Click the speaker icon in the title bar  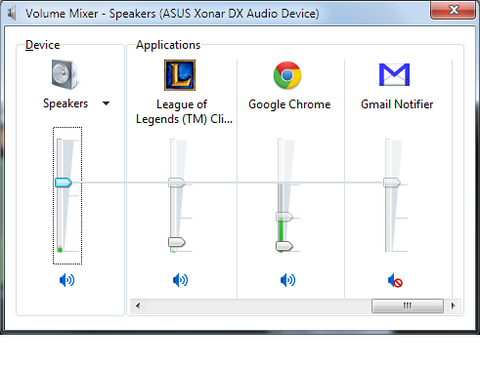tap(12, 14)
